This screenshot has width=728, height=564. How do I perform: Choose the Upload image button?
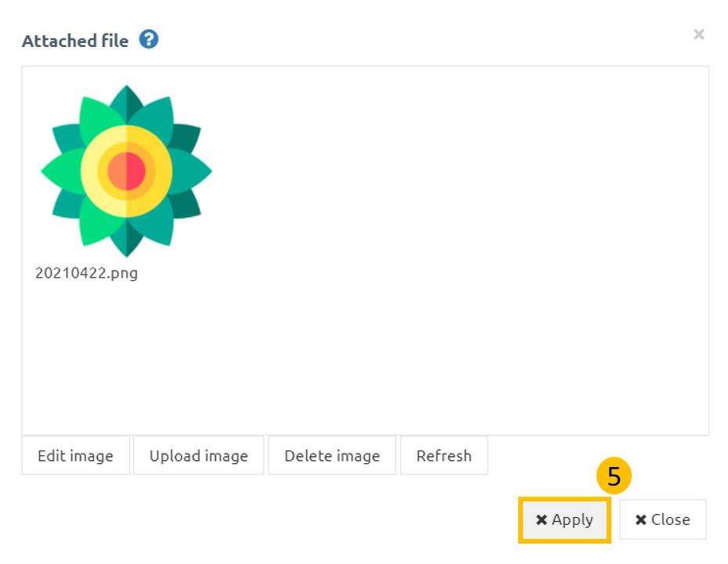[199, 455]
